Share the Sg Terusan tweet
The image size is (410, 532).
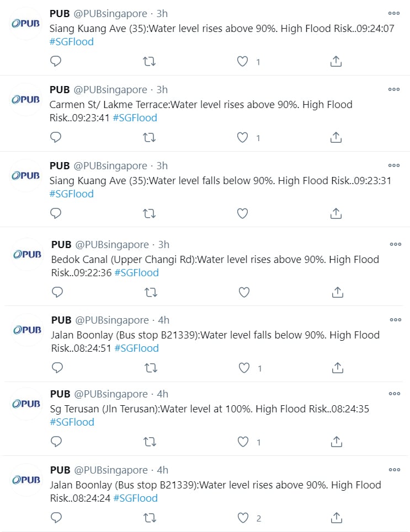pyautogui.click(x=336, y=441)
